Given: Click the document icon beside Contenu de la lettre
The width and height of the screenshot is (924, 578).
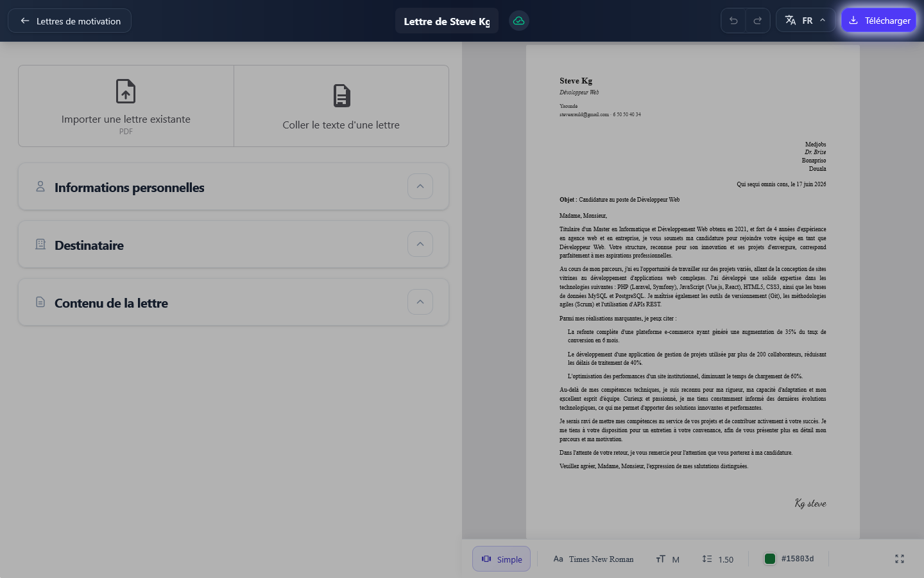Looking at the screenshot, I should [40, 302].
